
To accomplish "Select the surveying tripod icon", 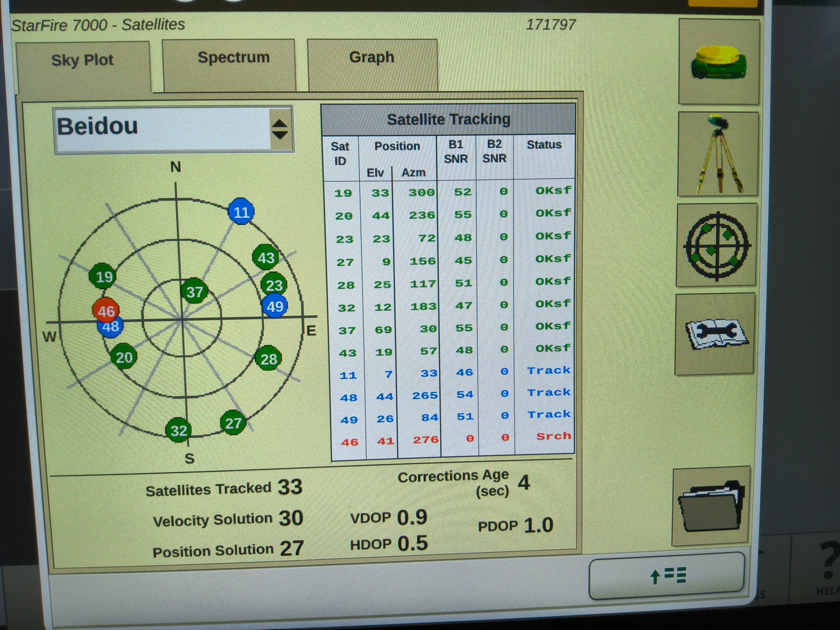I will click(x=719, y=153).
